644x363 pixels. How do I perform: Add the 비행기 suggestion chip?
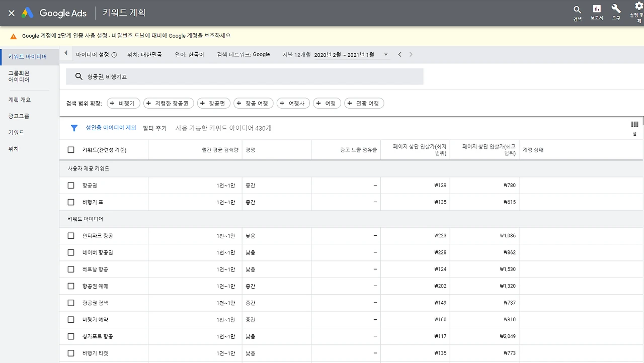123,103
